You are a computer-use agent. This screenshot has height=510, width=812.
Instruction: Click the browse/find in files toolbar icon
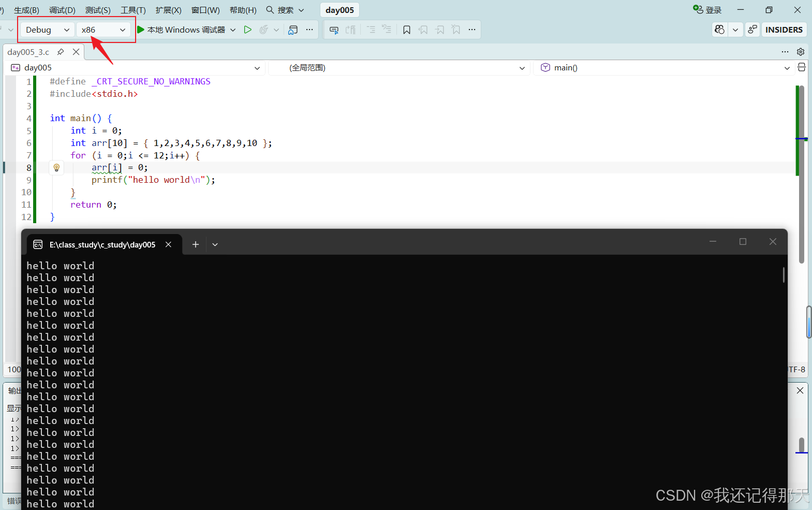tap(293, 30)
